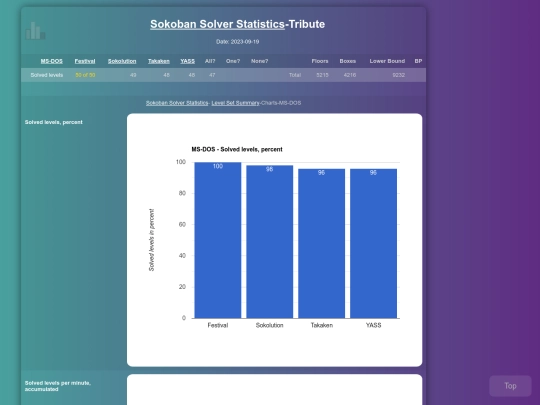This screenshot has width=540, height=405.
Task: Open the YASS solver header link
Action: 187,61
